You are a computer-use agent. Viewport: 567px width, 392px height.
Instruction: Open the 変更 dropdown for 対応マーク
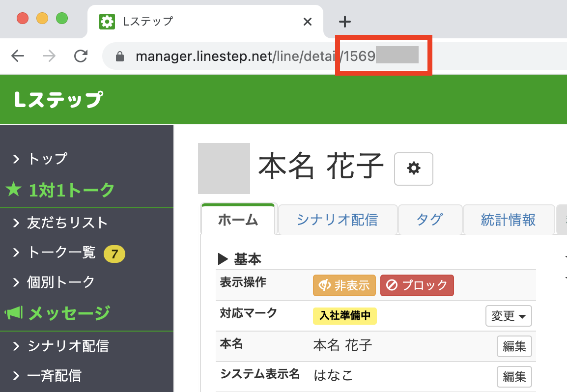(x=509, y=316)
